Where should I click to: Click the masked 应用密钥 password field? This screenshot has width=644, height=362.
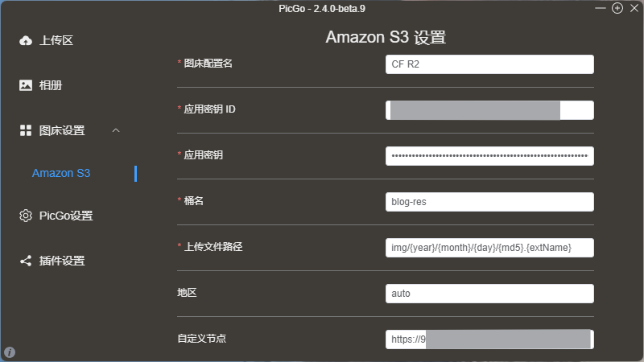[489, 156]
